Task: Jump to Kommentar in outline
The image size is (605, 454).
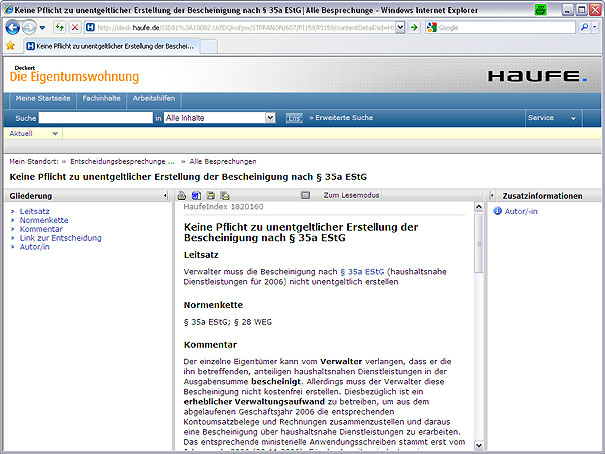Action: click(x=41, y=229)
